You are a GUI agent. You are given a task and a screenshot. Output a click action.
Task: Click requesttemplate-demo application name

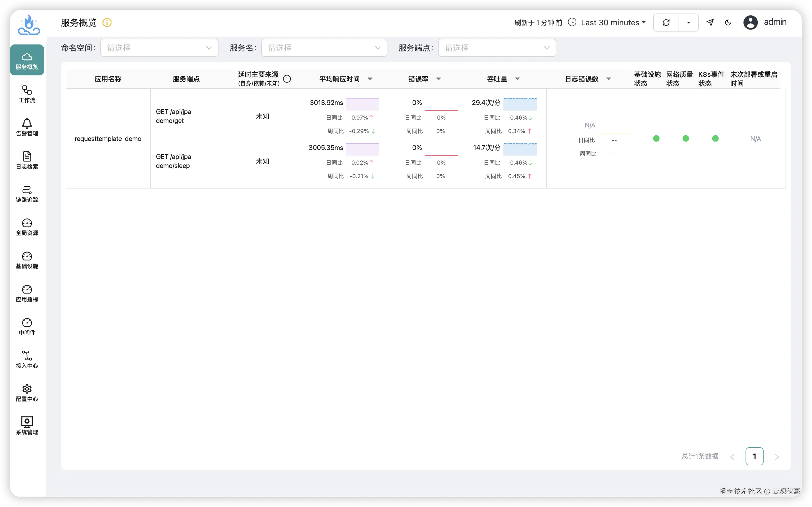click(x=108, y=138)
